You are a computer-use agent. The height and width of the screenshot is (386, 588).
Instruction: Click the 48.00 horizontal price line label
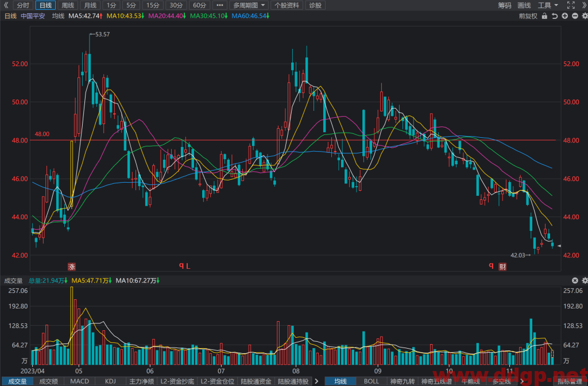pos(42,134)
